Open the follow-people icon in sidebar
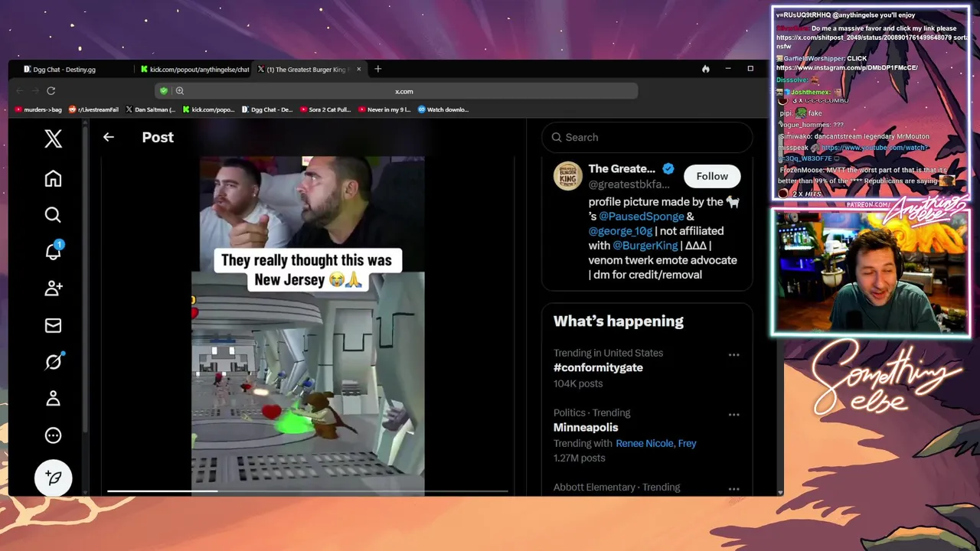The image size is (980, 551). (x=53, y=288)
